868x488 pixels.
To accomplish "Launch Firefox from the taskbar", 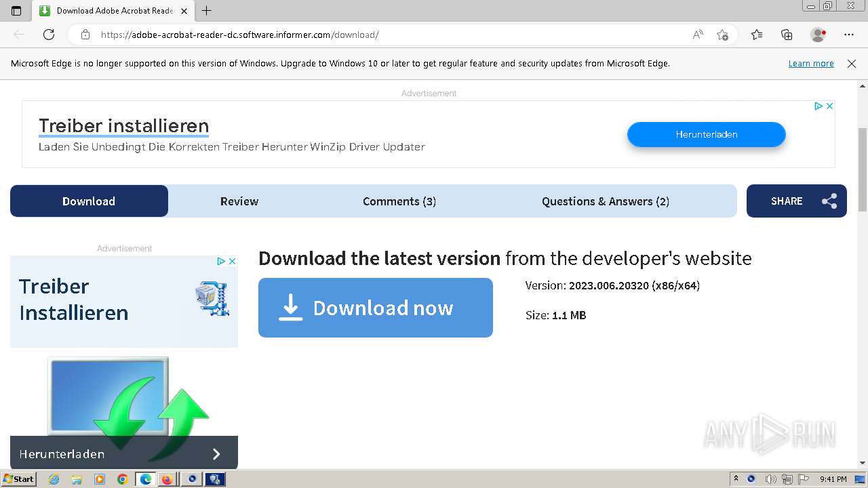I will (167, 479).
